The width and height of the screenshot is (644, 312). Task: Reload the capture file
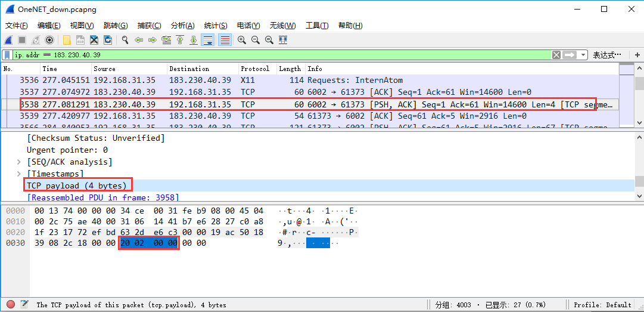click(x=108, y=40)
